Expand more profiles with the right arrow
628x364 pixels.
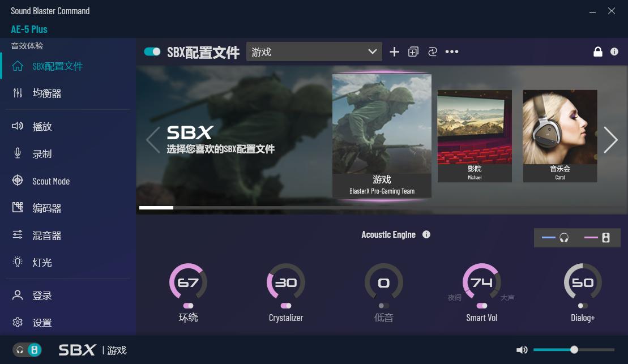610,139
